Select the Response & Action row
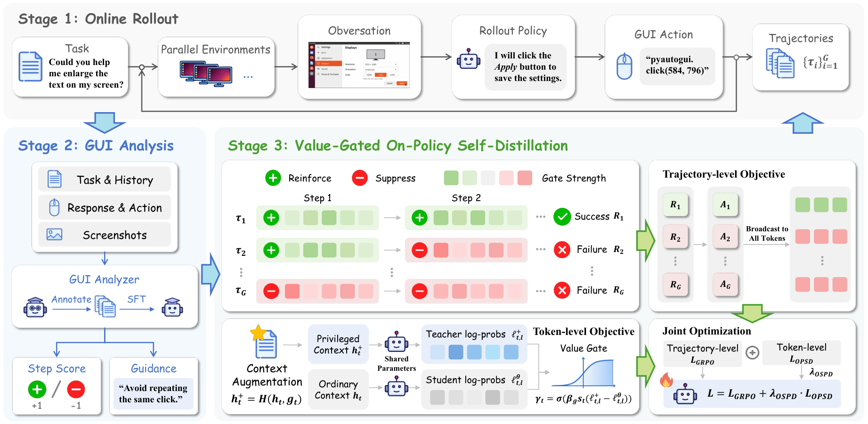Viewport: 868px width, 424px height. coord(105,207)
